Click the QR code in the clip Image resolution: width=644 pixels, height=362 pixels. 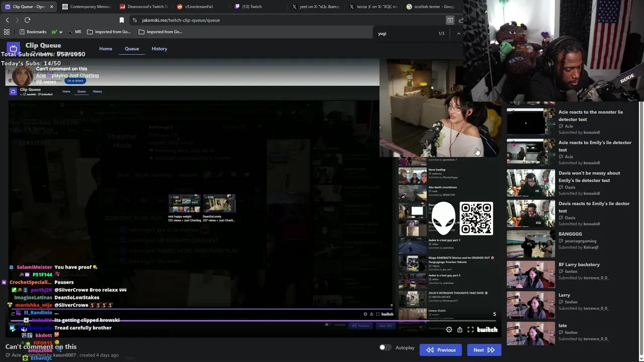(476, 219)
